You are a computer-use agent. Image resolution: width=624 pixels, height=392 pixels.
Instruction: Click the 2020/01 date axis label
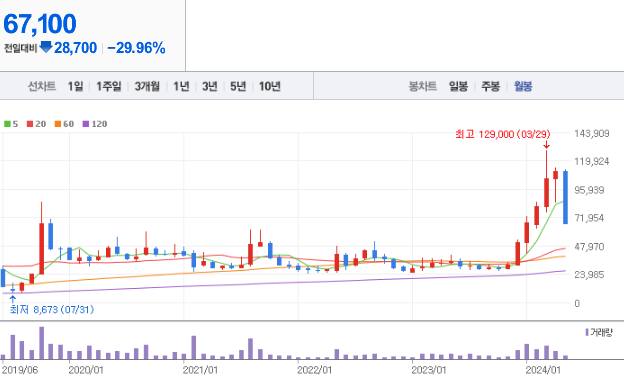pos(86,370)
